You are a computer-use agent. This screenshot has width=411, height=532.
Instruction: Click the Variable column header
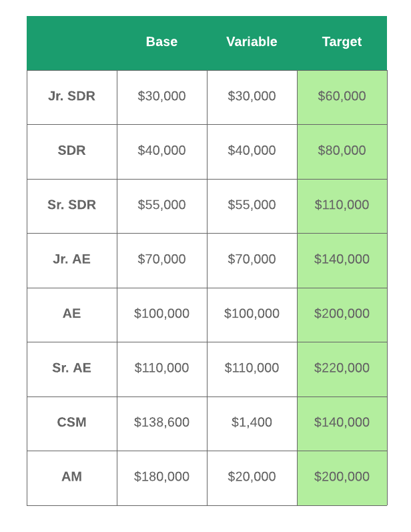[x=252, y=42]
